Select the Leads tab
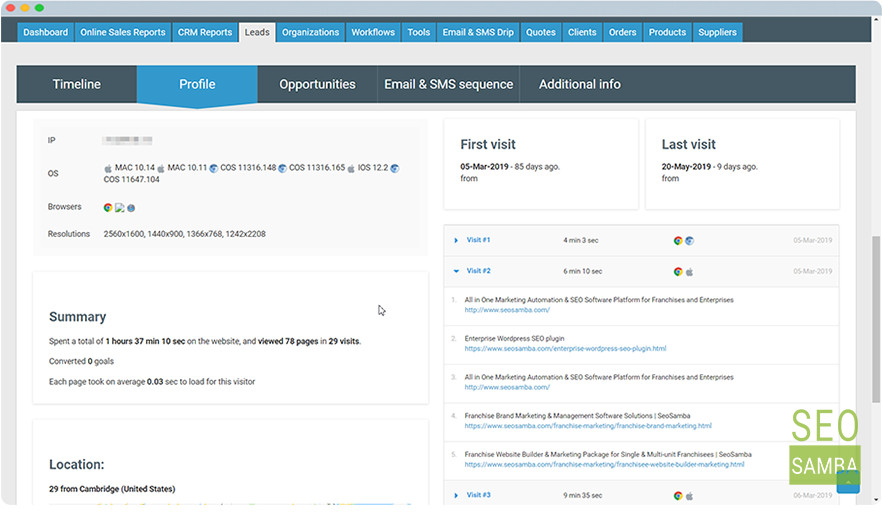The height and width of the screenshot is (512, 883). coord(257,32)
